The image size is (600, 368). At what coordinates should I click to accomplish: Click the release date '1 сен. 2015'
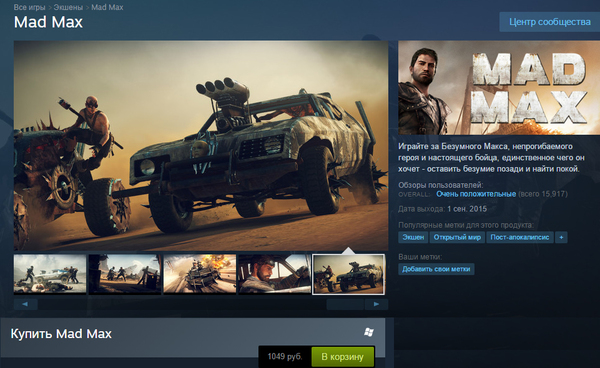click(x=467, y=209)
